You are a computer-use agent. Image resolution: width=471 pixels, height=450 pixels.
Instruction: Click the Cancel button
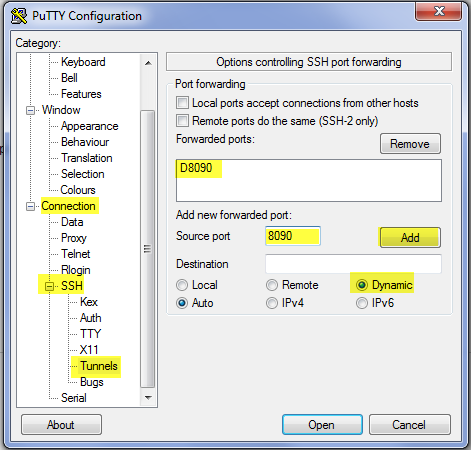(410, 425)
